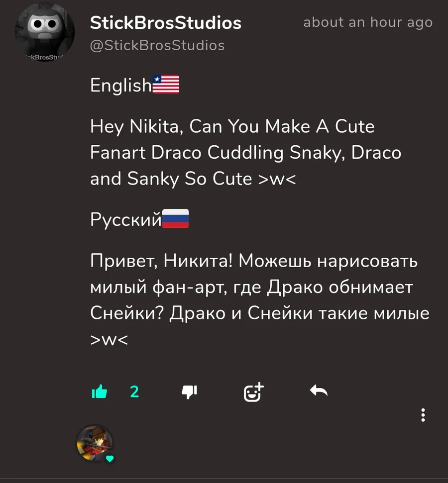This screenshot has height=483, width=448.
Task: View the user avatar who liked comment
Action: coord(95,443)
